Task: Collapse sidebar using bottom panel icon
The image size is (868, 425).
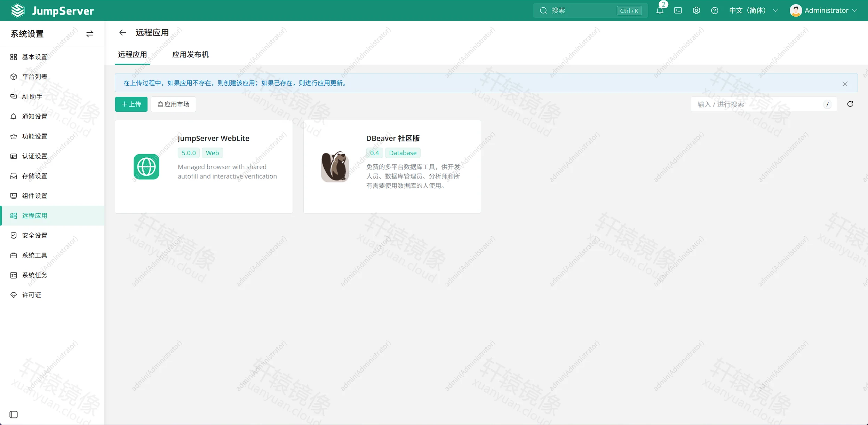Action: pyautogui.click(x=14, y=415)
